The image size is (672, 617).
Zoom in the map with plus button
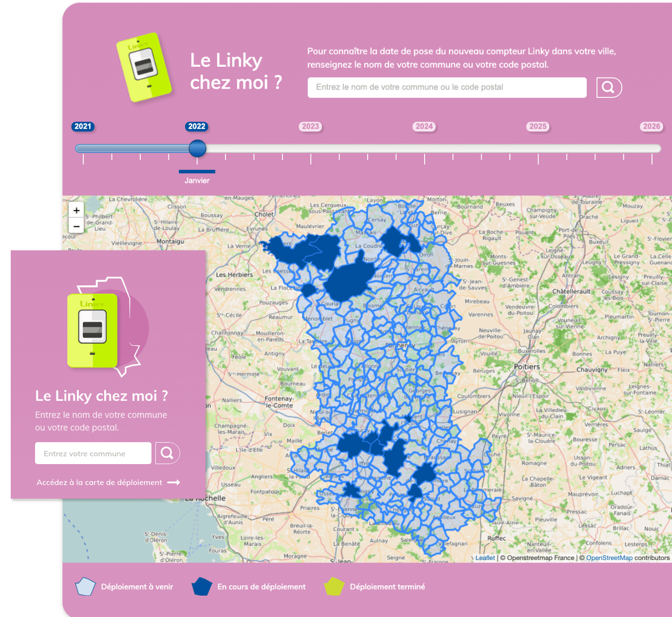(76, 210)
